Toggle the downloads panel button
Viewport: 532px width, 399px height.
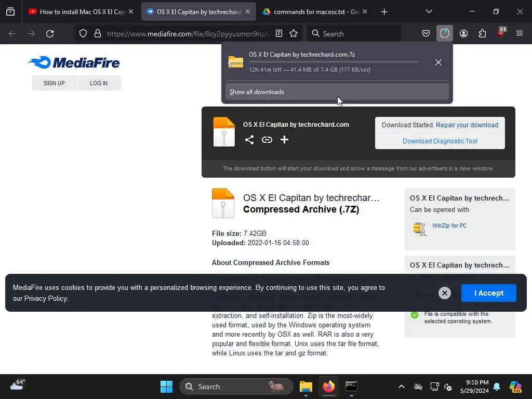click(x=445, y=33)
